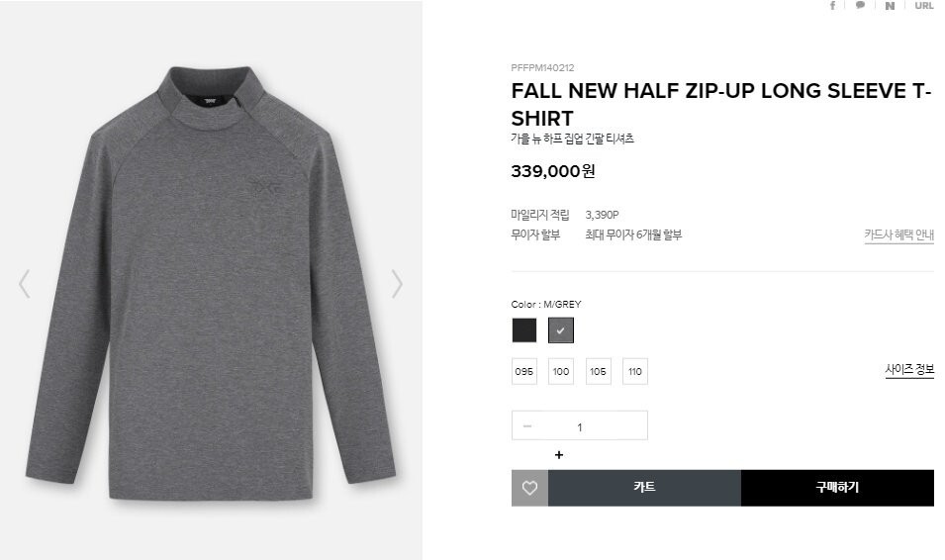Open 사이즈 정보 size guide link

click(909, 369)
